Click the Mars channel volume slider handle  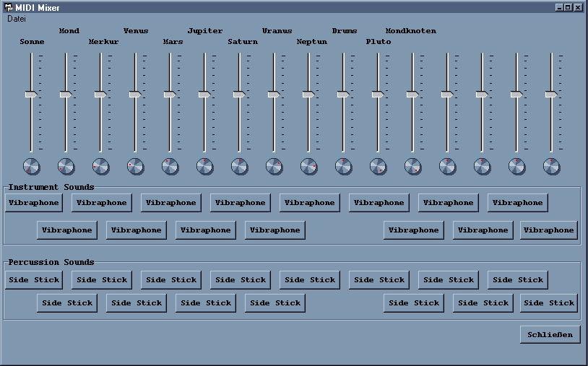(x=170, y=94)
